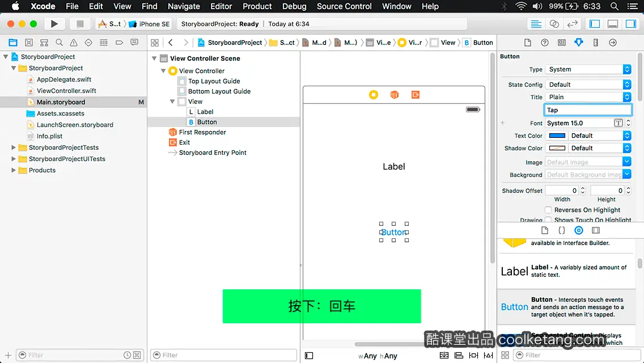Select ViewController.swift in navigator
This screenshot has width=644, height=363.
66,90
